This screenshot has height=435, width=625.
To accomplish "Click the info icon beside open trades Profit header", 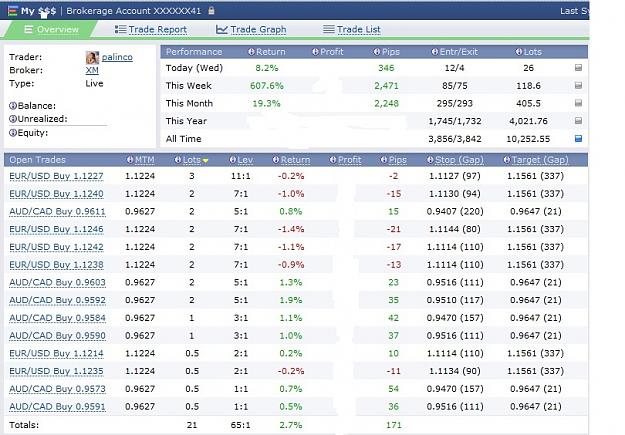I will (x=333, y=160).
